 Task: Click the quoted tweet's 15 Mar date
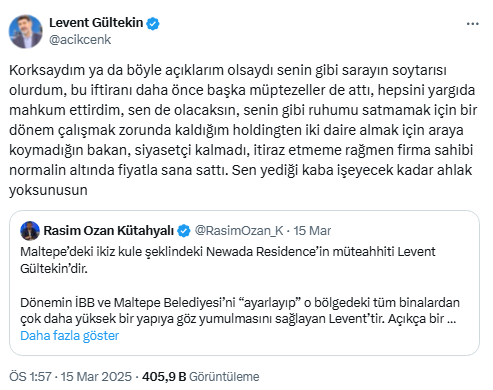coord(312,231)
